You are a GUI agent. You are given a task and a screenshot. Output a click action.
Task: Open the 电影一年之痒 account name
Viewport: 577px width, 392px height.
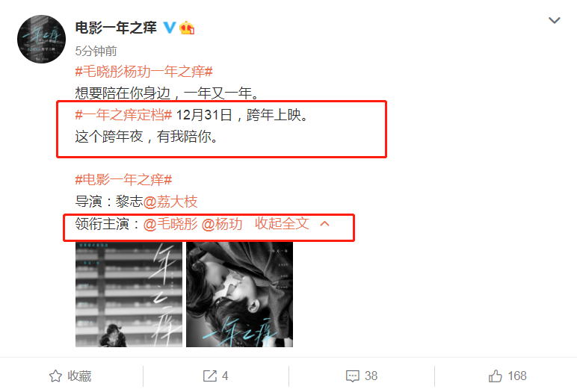point(116,28)
